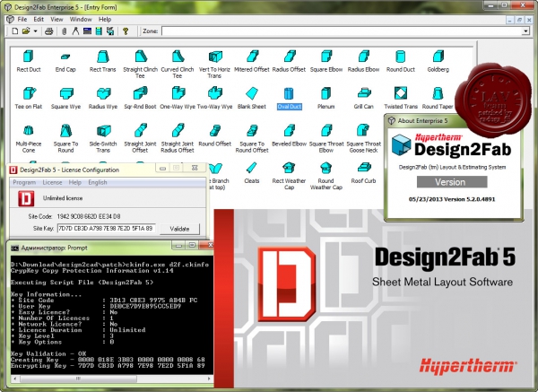Click the Validate button

[179, 229]
